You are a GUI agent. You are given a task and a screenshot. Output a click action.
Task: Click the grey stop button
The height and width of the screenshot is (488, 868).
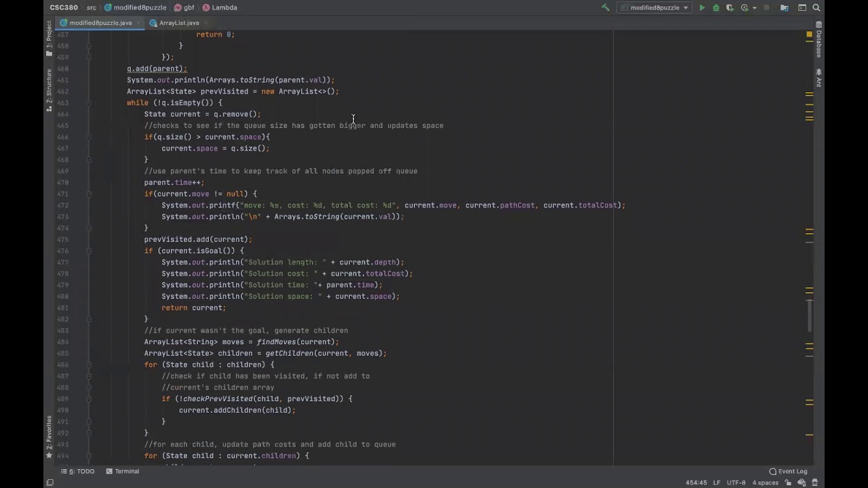tap(767, 7)
